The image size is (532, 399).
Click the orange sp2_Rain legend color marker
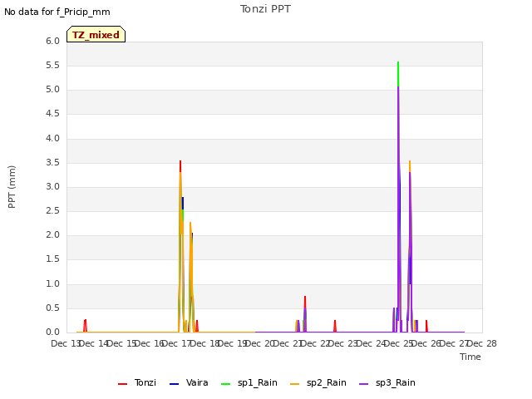[295, 384]
